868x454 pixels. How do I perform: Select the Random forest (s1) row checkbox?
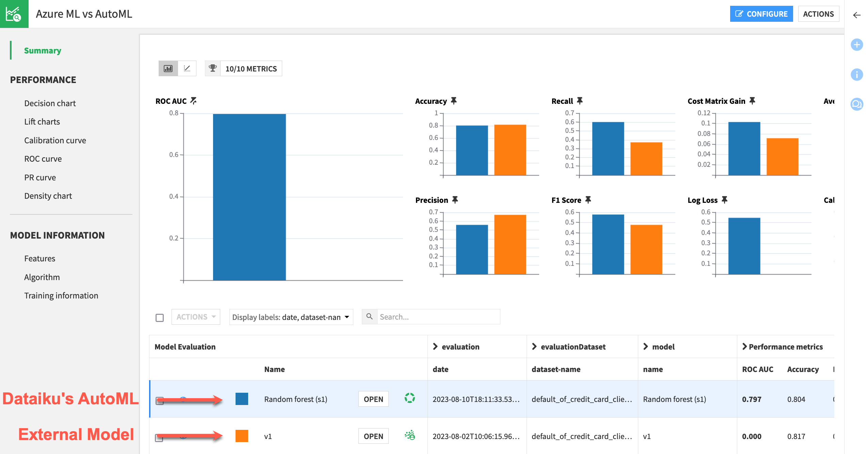coord(159,401)
